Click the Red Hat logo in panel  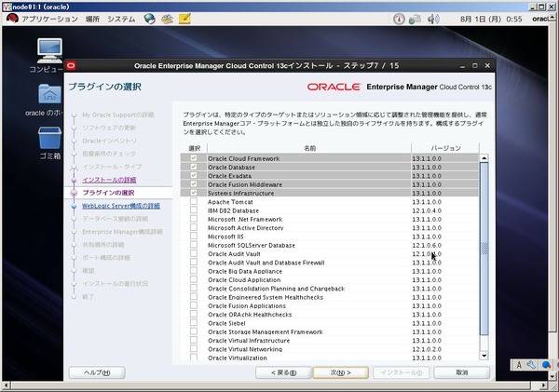pos(12,19)
